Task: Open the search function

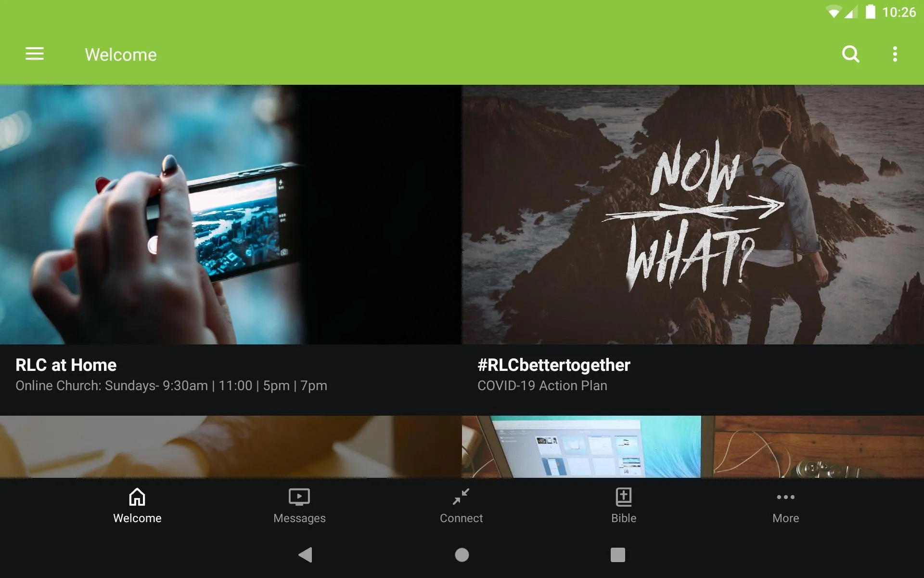Action: point(850,54)
